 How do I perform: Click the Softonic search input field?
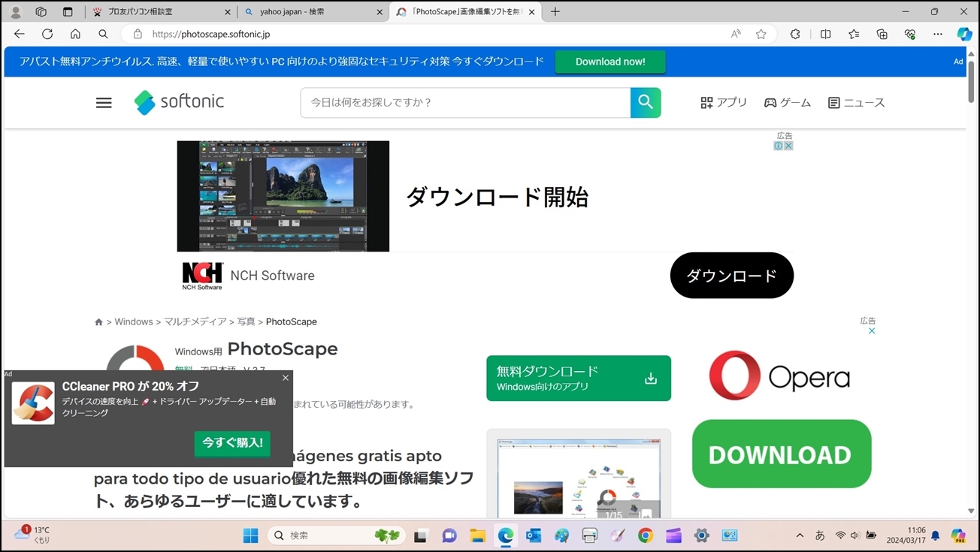[465, 103]
